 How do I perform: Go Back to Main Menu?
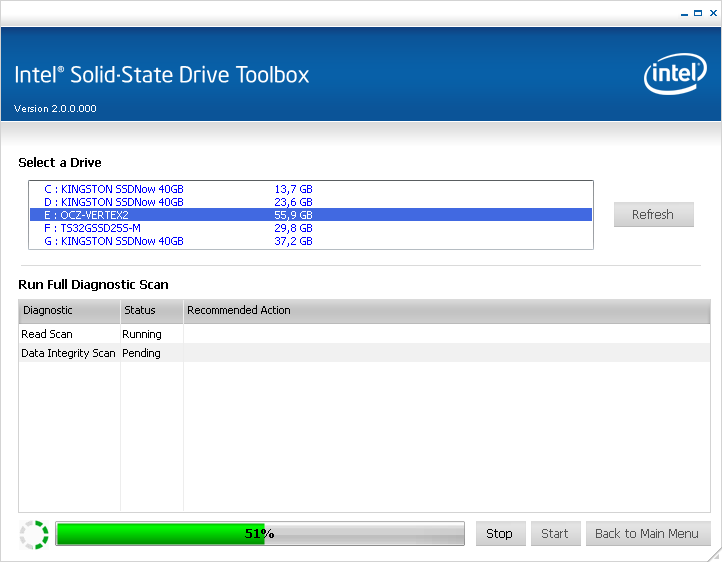click(647, 534)
